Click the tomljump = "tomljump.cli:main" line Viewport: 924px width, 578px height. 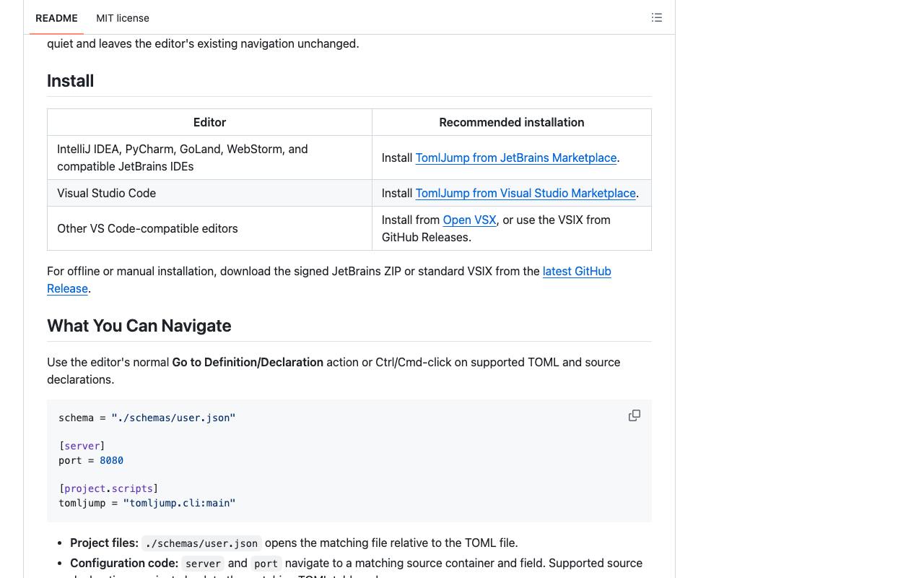coord(147,503)
